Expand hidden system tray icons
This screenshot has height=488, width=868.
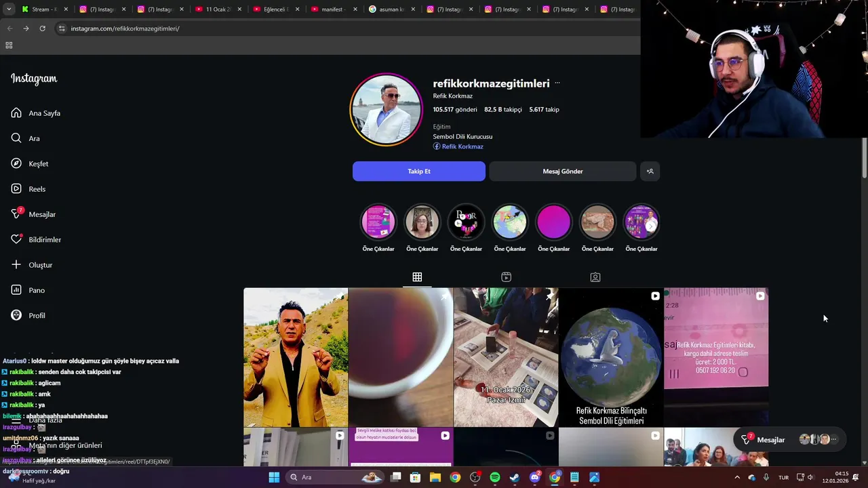[x=737, y=477]
